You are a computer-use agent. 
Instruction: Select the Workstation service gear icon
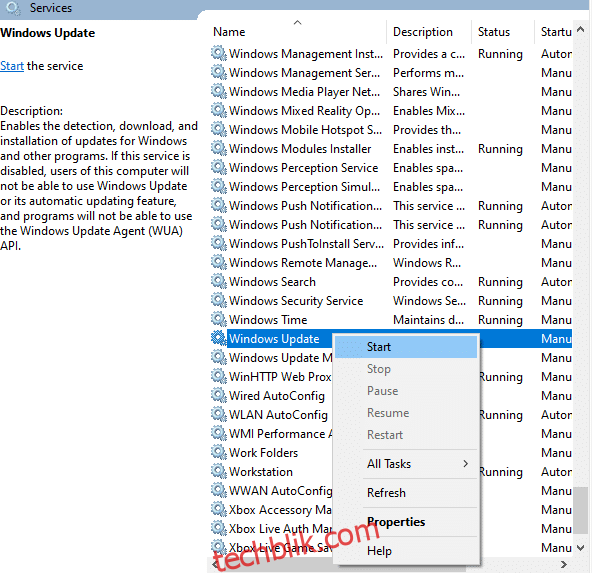coord(219,471)
